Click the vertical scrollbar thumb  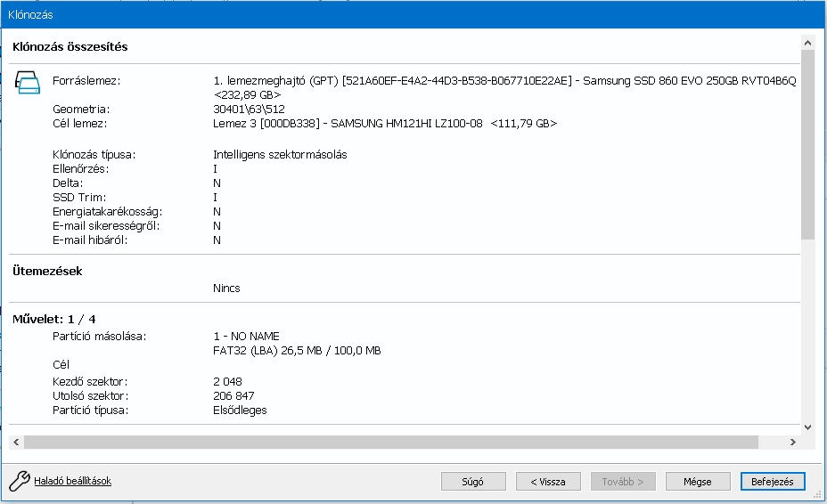tap(807, 142)
